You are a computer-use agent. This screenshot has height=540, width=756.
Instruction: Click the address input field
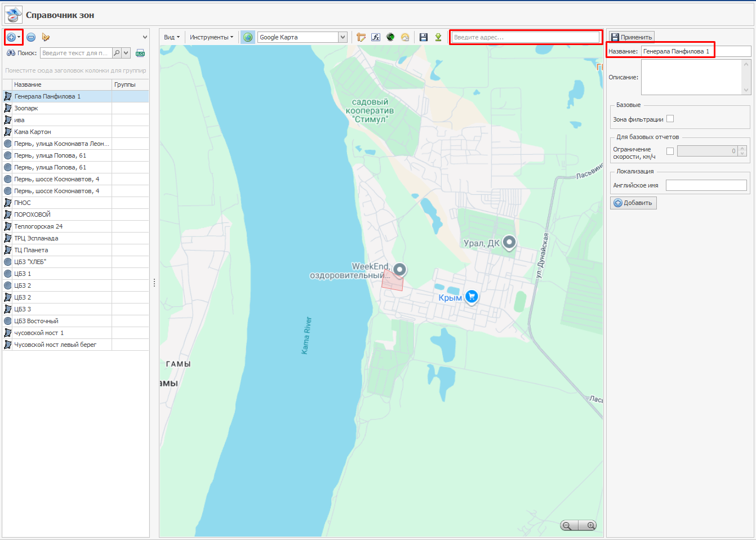coord(526,37)
